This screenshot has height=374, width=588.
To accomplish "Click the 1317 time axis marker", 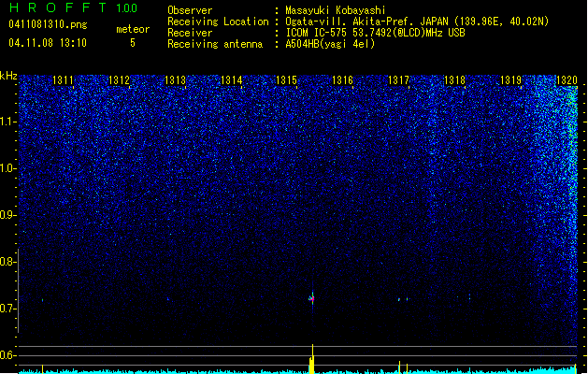I will (398, 80).
